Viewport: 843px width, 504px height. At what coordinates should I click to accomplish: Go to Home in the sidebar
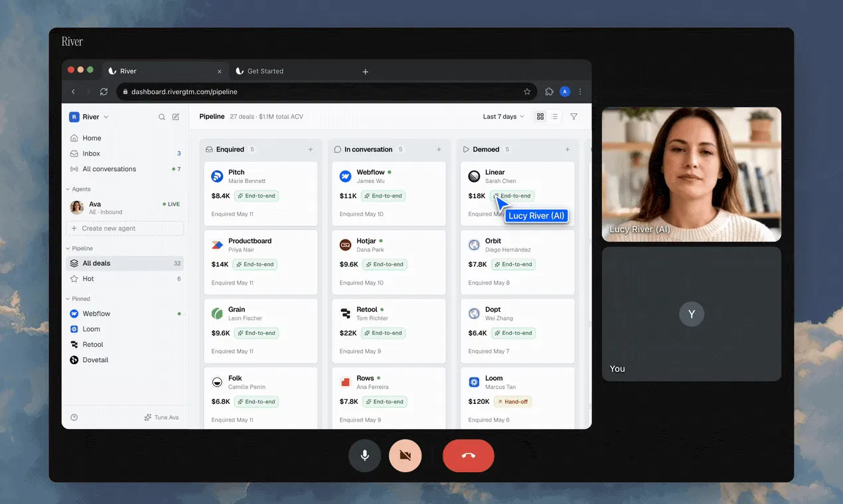(x=125, y=138)
